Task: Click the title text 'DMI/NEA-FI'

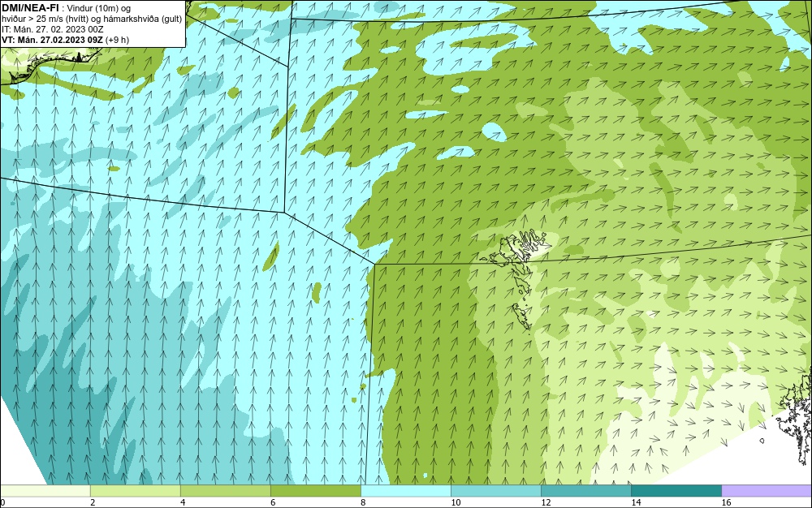Action: click(30, 8)
